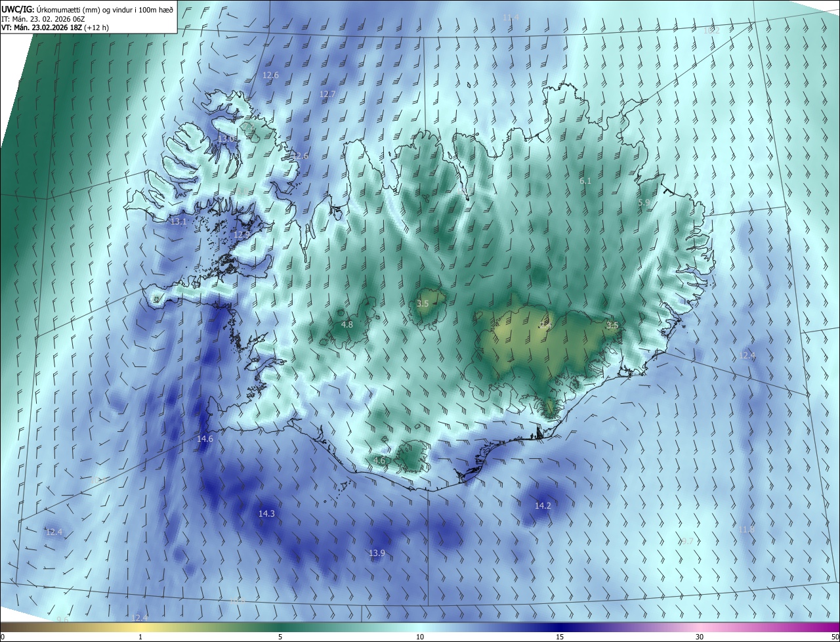The image size is (840, 642).
Task: Click the 6.1 value label
Action: (x=585, y=181)
